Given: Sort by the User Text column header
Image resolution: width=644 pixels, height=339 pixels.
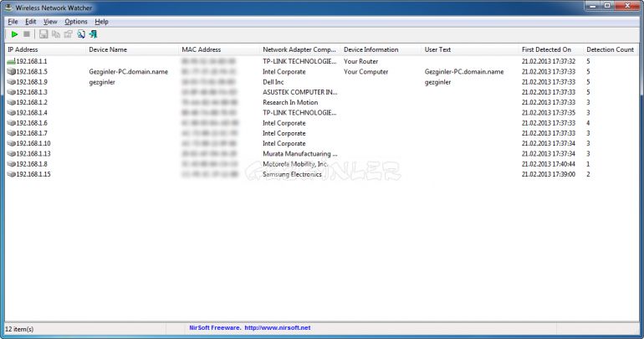Looking at the screenshot, I should coord(470,49).
